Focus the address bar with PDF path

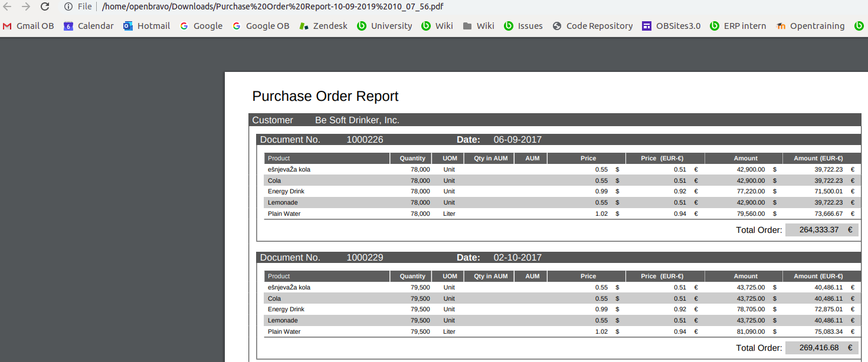point(273,6)
